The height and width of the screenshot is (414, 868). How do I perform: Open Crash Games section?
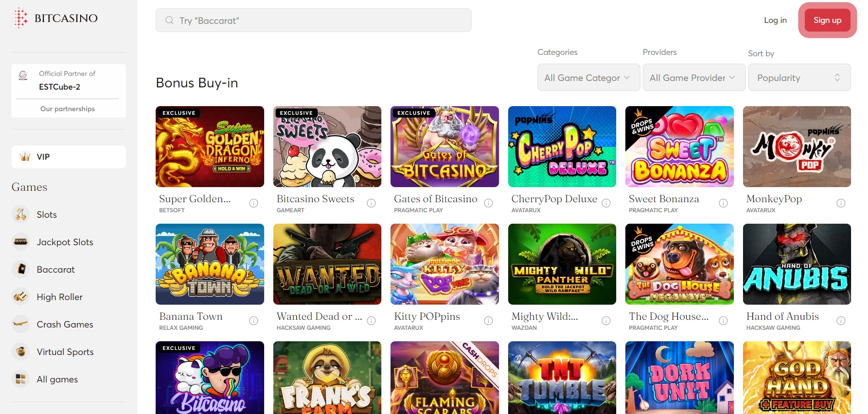tap(65, 324)
